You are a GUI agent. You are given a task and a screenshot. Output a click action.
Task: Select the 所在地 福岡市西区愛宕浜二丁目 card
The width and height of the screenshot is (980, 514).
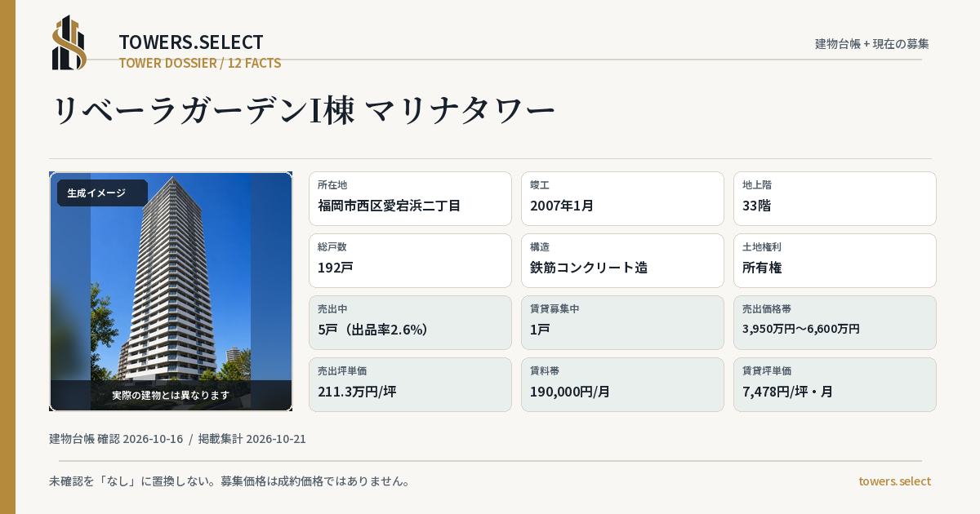(410, 198)
